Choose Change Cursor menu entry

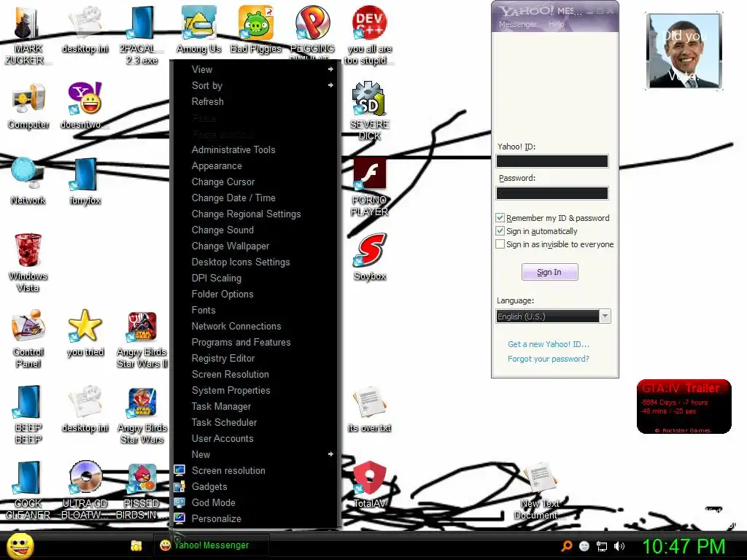256,182
